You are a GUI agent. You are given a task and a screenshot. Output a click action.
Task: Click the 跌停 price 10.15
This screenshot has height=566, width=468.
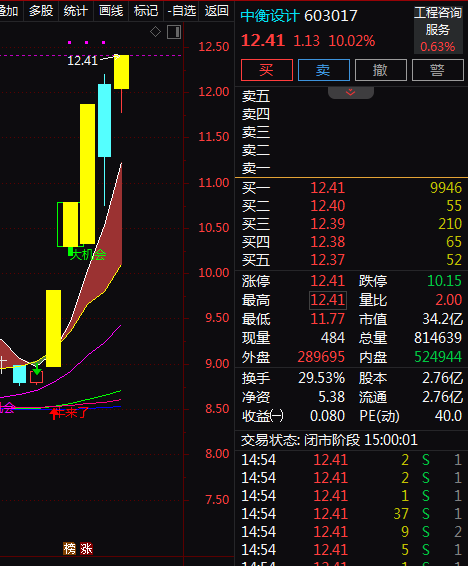(x=444, y=281)
